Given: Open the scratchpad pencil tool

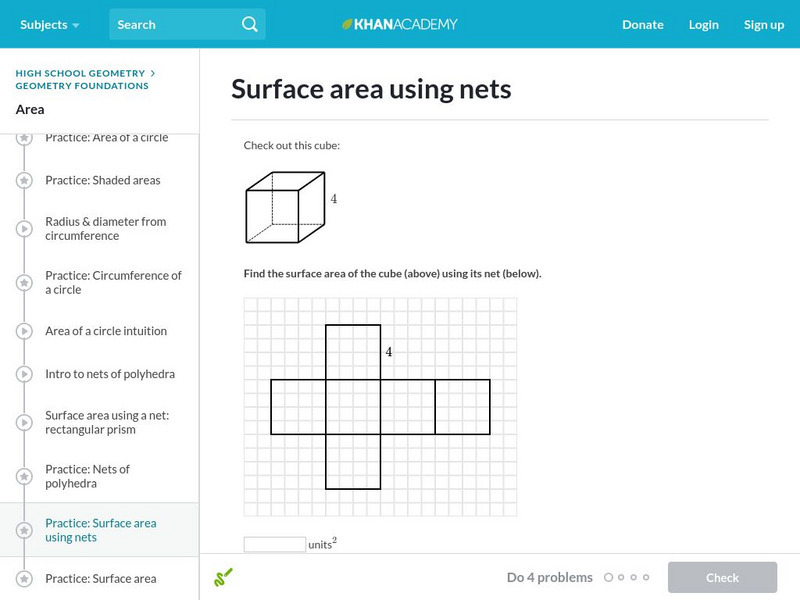Looking at the screenshot, I should [224, 577].
